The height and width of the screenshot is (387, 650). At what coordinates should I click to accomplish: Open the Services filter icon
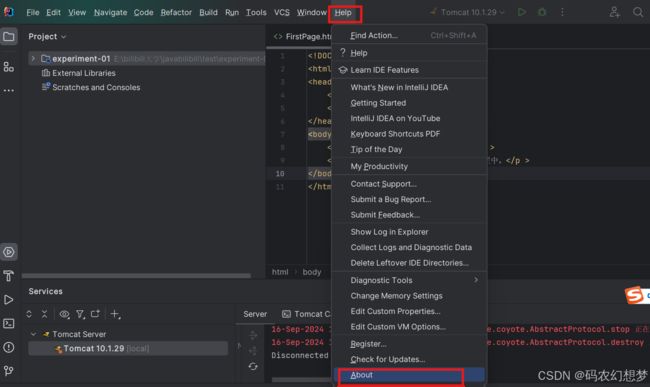tap(80, 314)
